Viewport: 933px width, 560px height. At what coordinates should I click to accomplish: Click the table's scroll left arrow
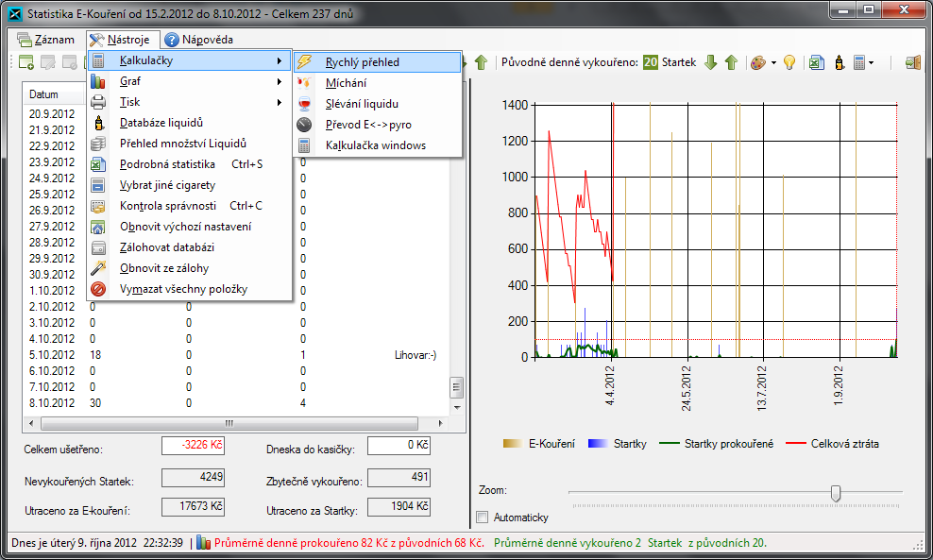(x=31, y=424)
